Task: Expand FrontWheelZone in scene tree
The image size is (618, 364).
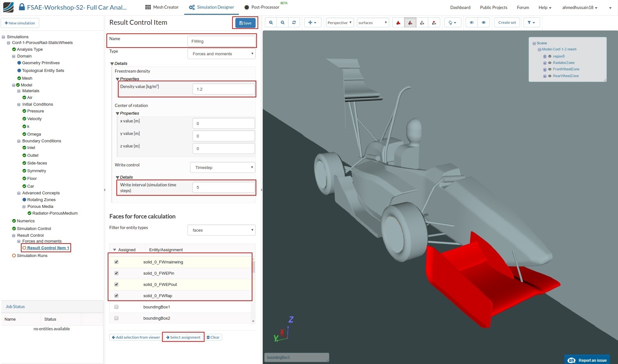Action: click(x=545, y=69)
